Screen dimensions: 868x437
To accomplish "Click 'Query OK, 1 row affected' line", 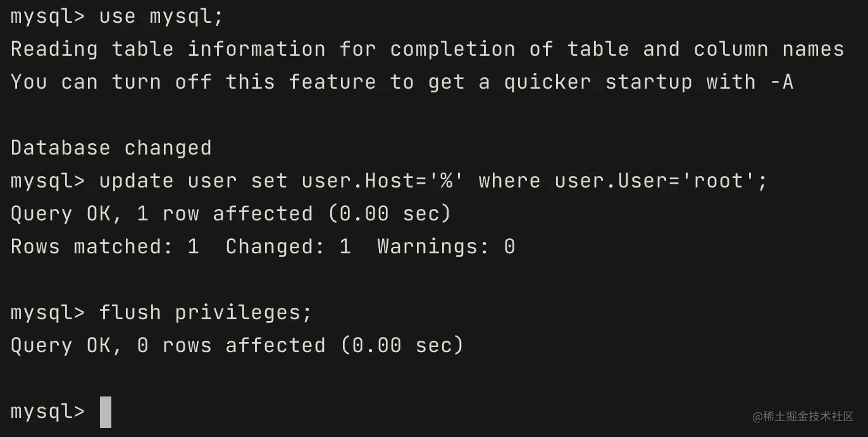I will [x=231, y=214].
